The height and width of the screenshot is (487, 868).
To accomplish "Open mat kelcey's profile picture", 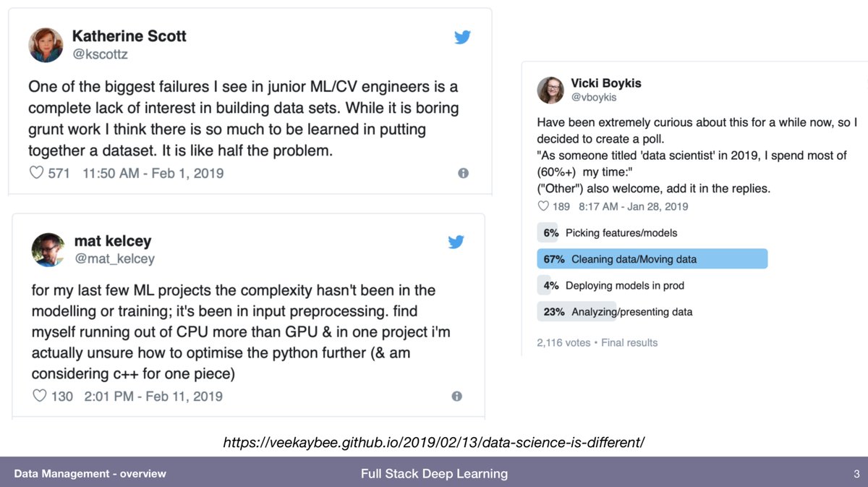I will coord(48,249).
